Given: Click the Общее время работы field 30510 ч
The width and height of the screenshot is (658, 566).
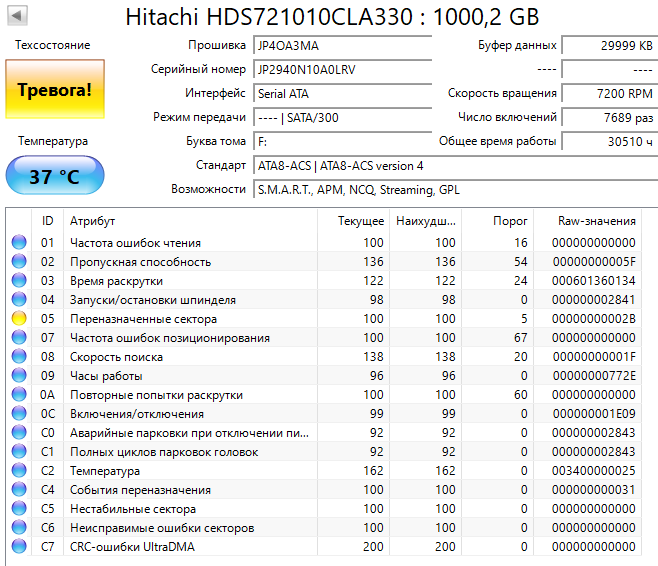Looking at the screenshot, I should coord(610,141).
